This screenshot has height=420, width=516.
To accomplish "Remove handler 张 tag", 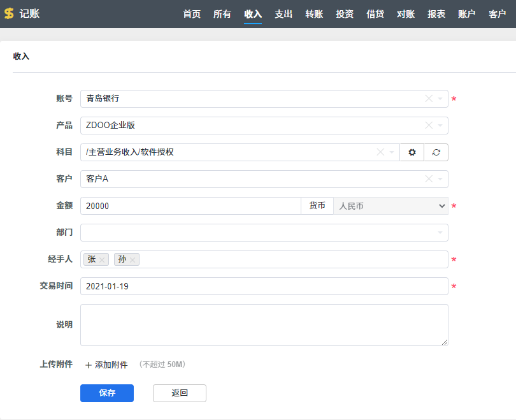I will (x=102, y=260).
